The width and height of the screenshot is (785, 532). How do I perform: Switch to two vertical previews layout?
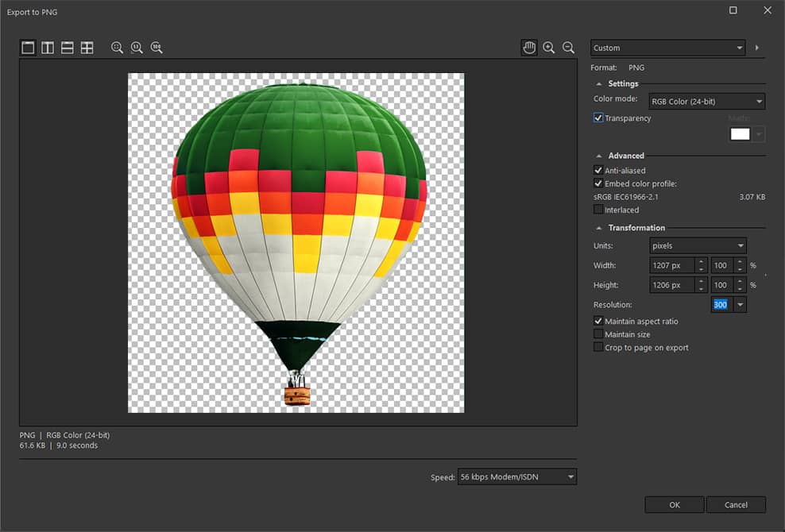48,48
